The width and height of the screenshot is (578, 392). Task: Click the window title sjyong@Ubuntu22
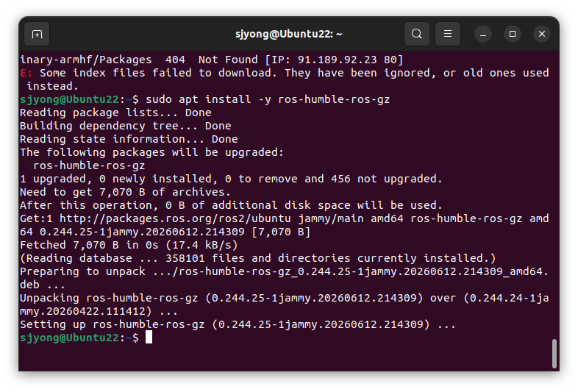(x=288, y=35)
